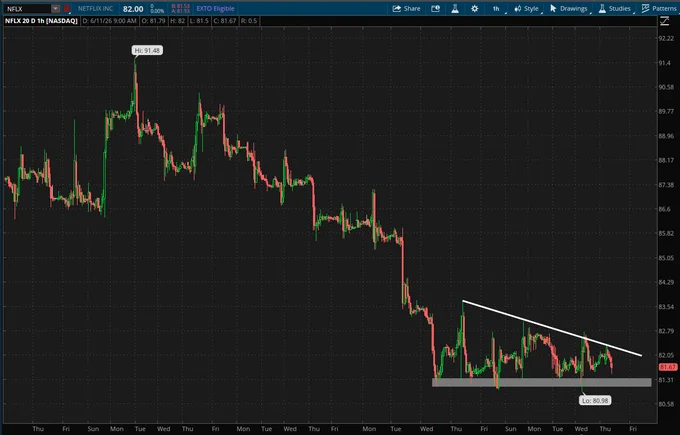This screenshot has height=435, width=680.
Task: Click the L: 81.5 low value
Action: (199, 21)
